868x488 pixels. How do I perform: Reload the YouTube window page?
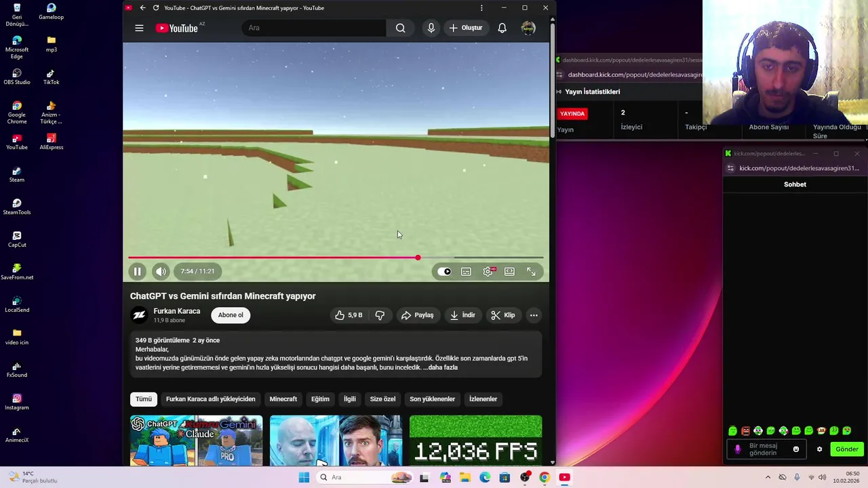(x=156, y=8)
